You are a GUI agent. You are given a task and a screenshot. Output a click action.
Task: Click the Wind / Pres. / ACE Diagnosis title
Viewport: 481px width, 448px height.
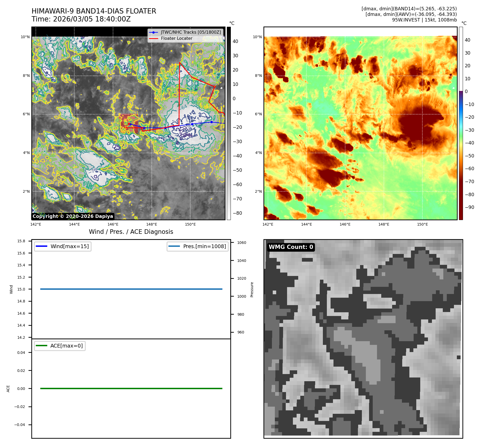tap(131, 232)
